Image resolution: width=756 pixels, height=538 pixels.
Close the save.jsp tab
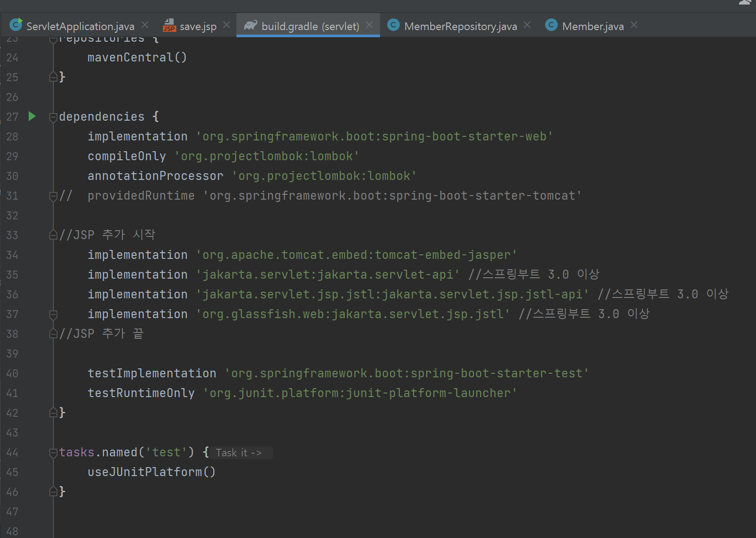point(227,25)
